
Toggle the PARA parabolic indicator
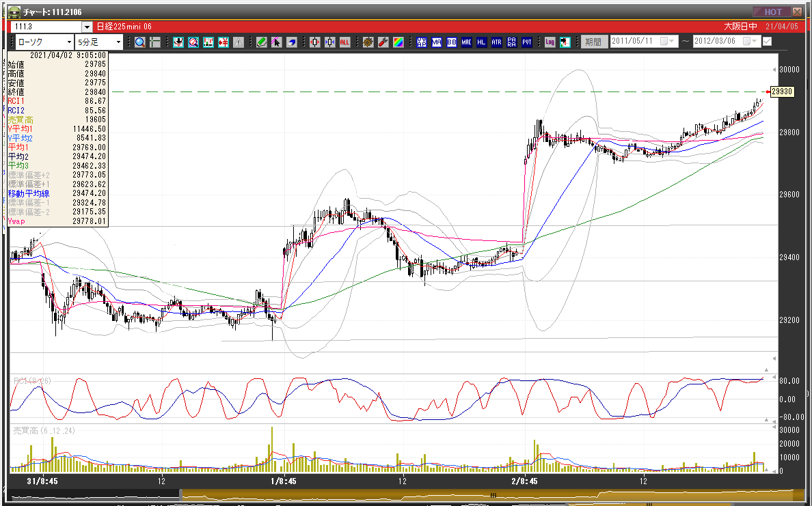click(512, 42)
